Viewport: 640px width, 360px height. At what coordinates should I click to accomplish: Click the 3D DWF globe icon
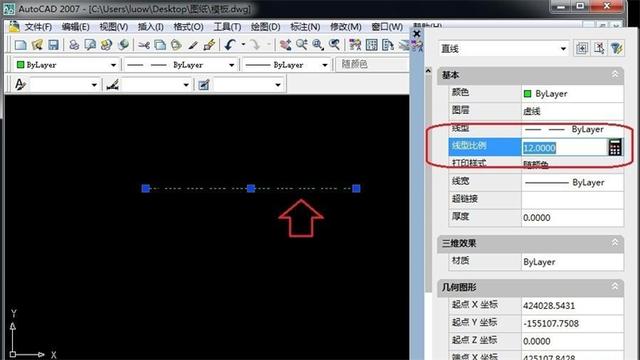tap(123, 44)
